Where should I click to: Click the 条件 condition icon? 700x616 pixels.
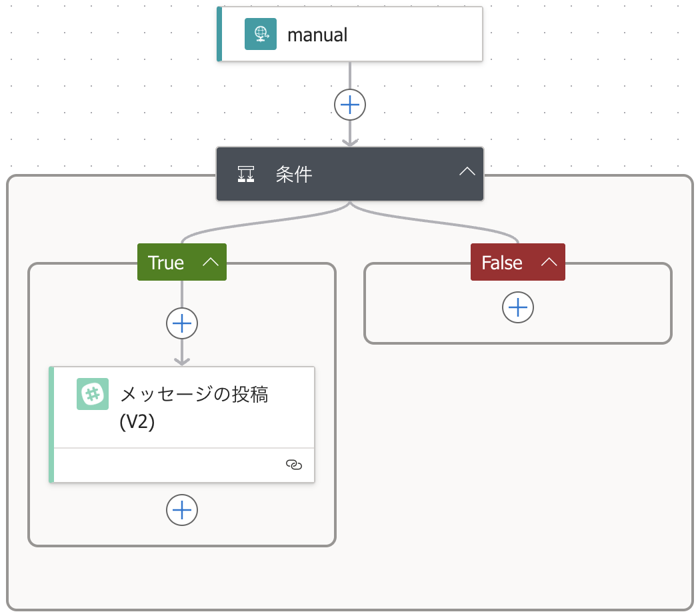coord(245,173)
